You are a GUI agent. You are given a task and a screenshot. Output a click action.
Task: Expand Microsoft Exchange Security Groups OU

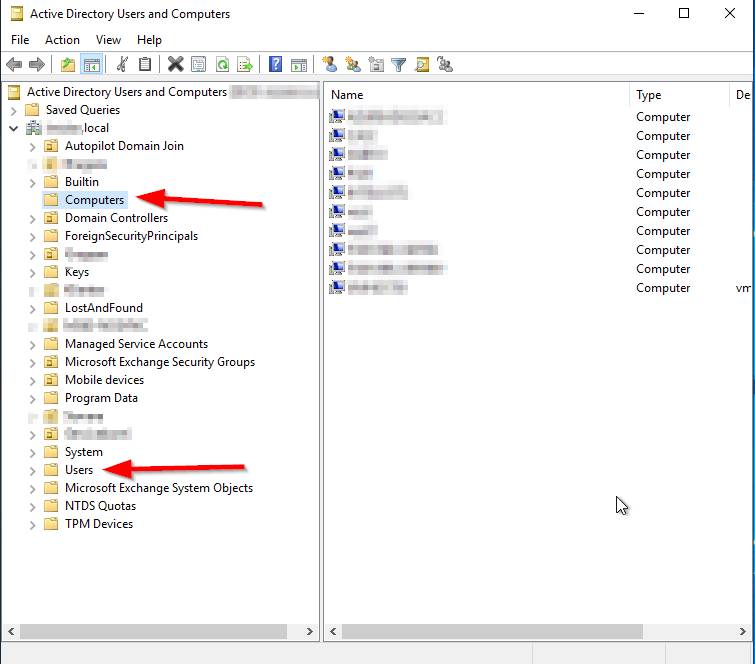pyautogui.click(x=32, y=363)
